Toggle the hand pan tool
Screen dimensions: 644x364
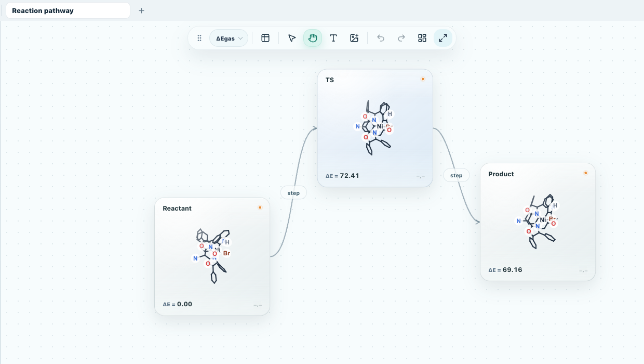click(x=313, y=38)
